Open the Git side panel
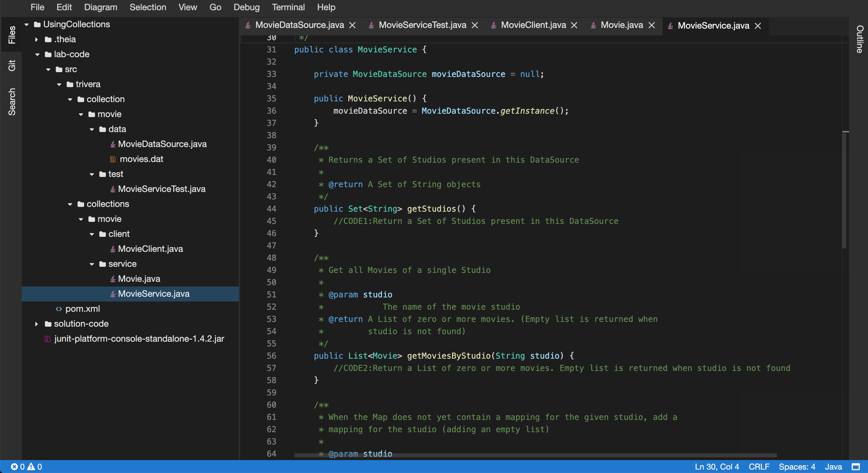Screen dimensions: 868x473 pos(12,65)
